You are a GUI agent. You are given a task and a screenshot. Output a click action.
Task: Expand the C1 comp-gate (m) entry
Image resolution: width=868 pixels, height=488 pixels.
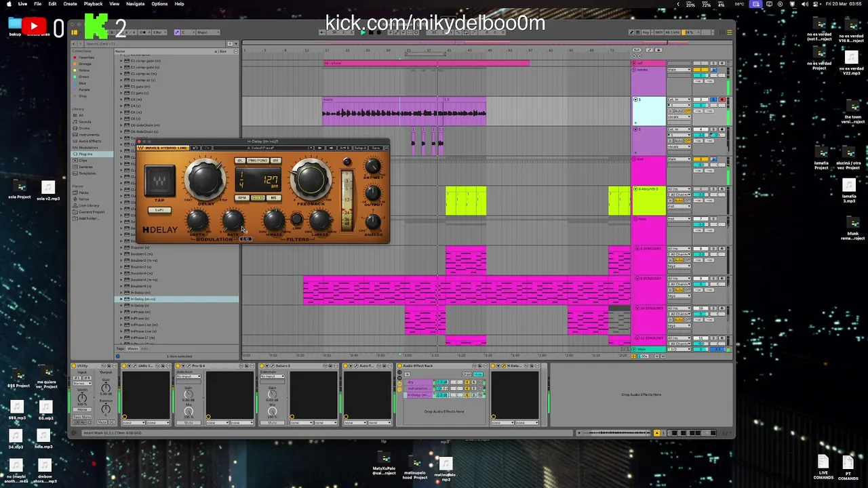[121, 61]
